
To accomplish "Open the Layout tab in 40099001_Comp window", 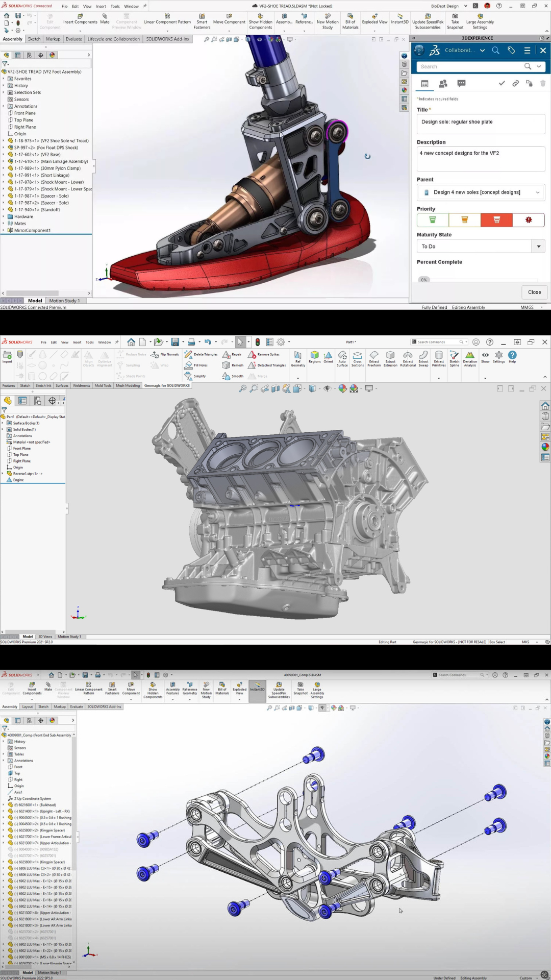I will (x=28, y=706).
